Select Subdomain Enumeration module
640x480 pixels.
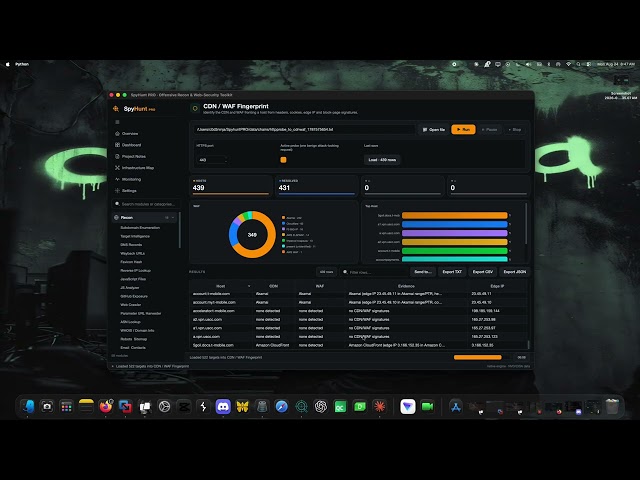click(x=140, y=228)
